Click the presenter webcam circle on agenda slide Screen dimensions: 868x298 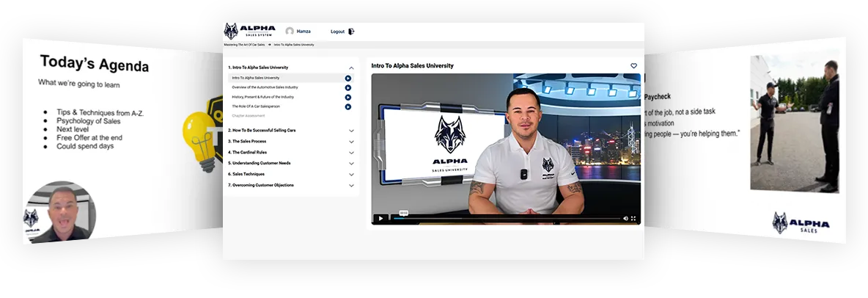pos(60,211)
